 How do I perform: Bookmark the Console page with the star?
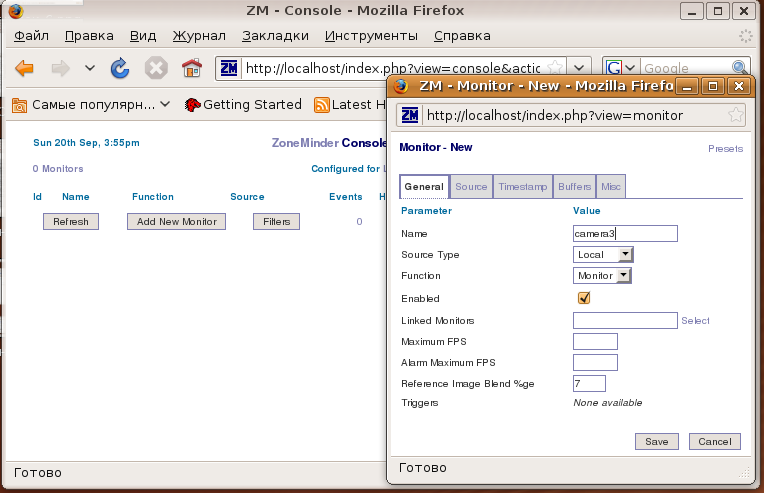[555, 68]
